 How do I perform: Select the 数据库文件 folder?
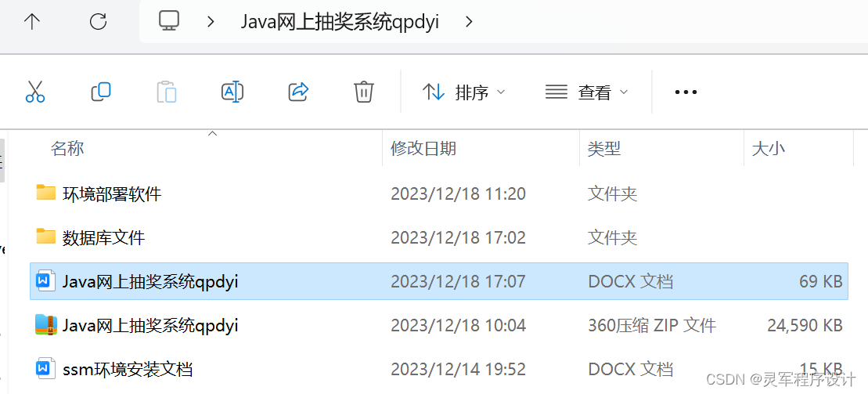pyautogui.click(x=439, y=237)
